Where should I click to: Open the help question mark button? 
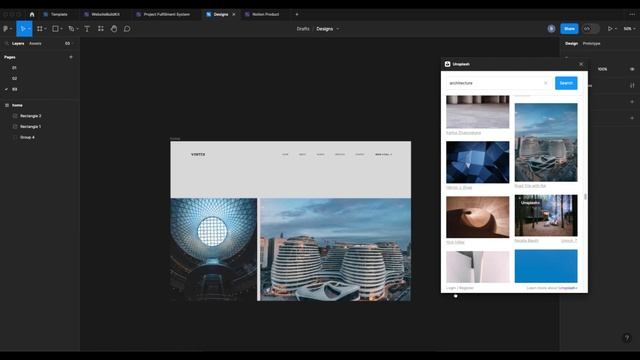[x=627, y=338]
